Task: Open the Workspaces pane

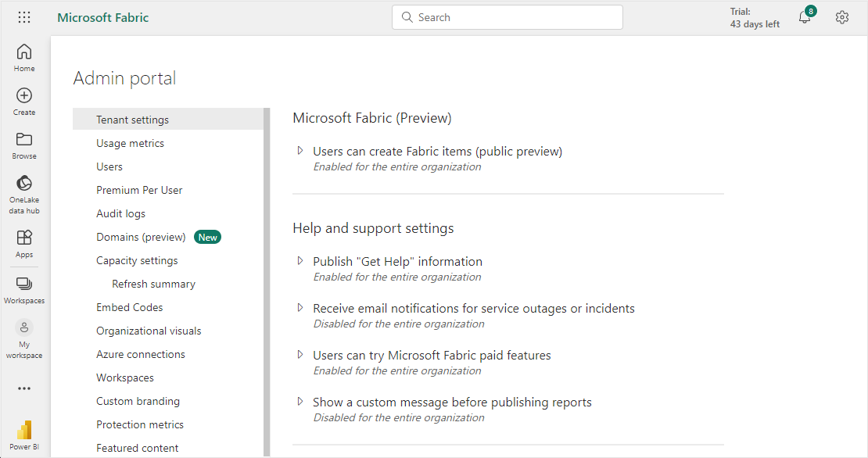Action: [24, 289]
